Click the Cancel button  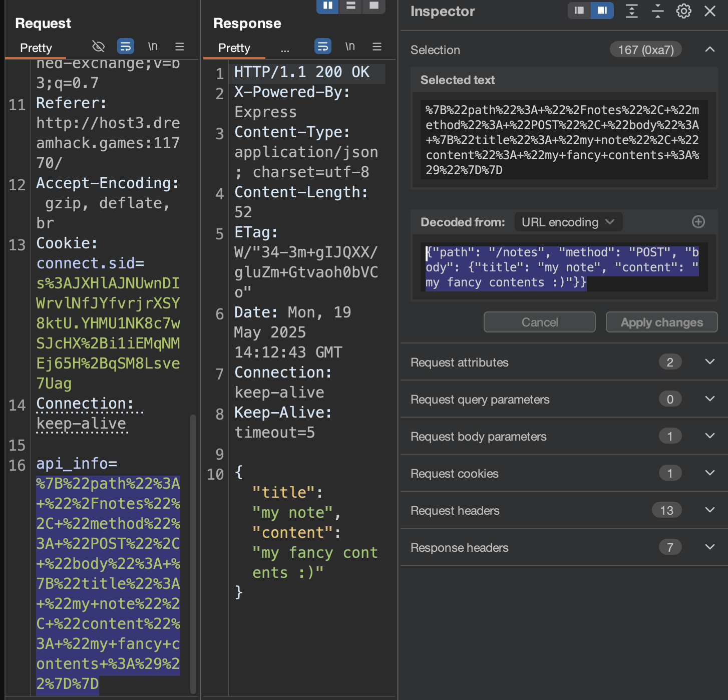(540, 322)
